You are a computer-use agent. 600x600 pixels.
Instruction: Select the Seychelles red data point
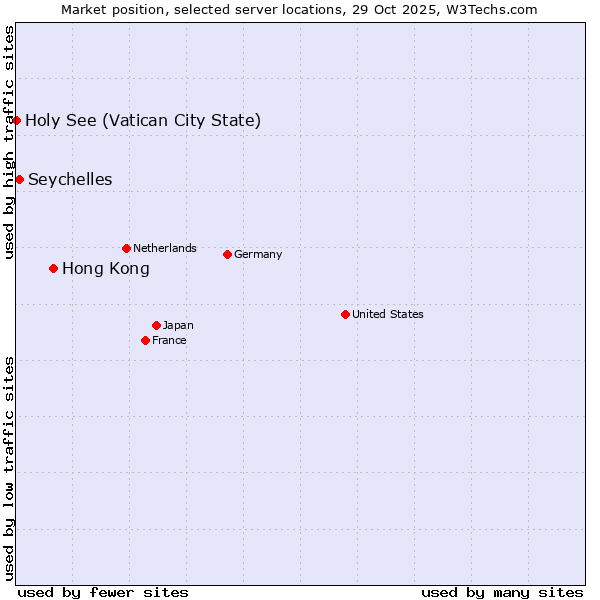click(x=20, y=180)
